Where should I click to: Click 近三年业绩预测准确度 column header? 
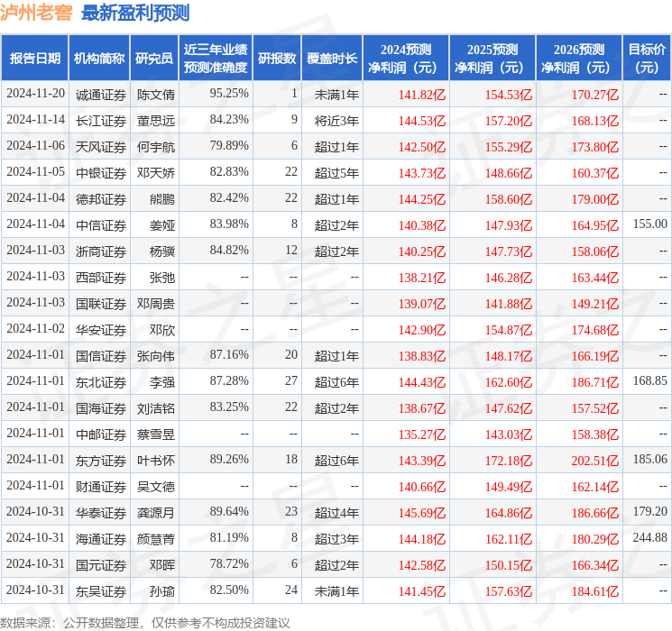[x=215, y=59]
